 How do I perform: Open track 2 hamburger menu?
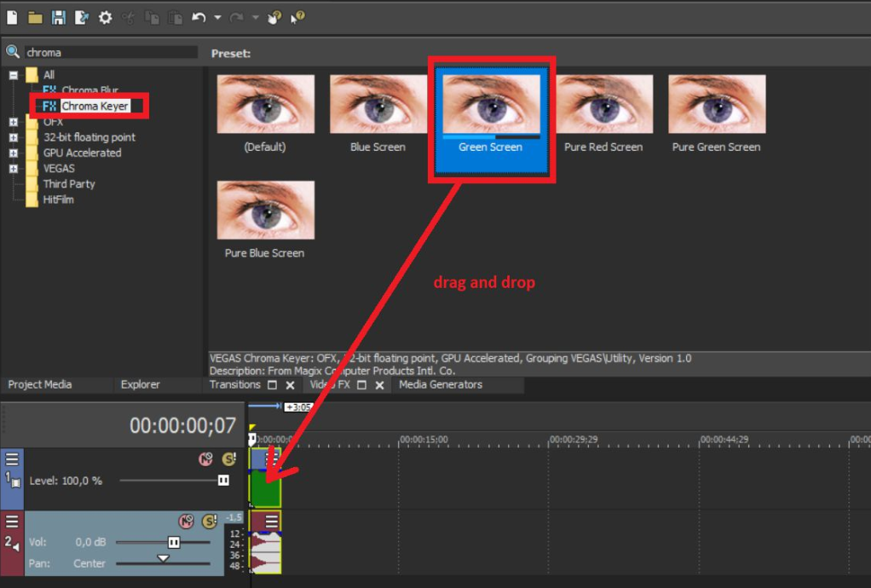click(x=12, y=522)
